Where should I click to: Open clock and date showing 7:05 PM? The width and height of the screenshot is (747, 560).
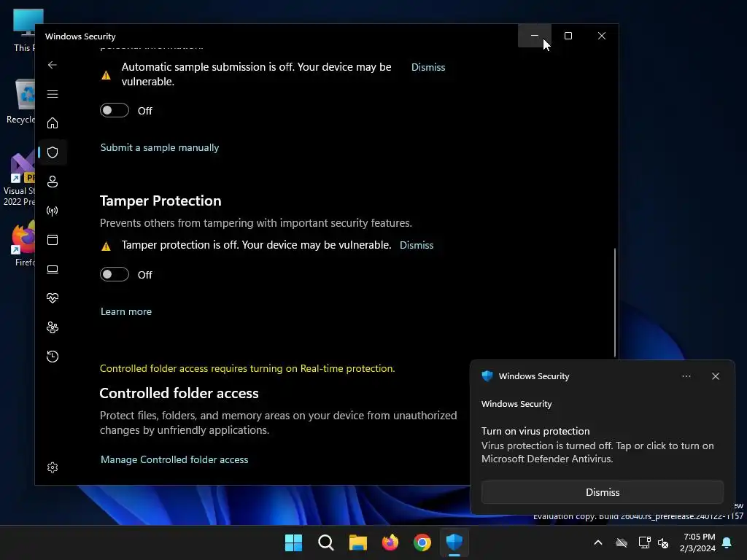click(697, 542)
